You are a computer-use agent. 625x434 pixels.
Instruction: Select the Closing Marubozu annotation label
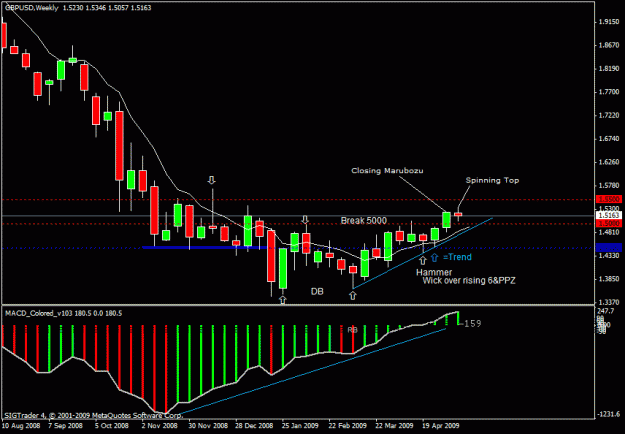[387, 171]
